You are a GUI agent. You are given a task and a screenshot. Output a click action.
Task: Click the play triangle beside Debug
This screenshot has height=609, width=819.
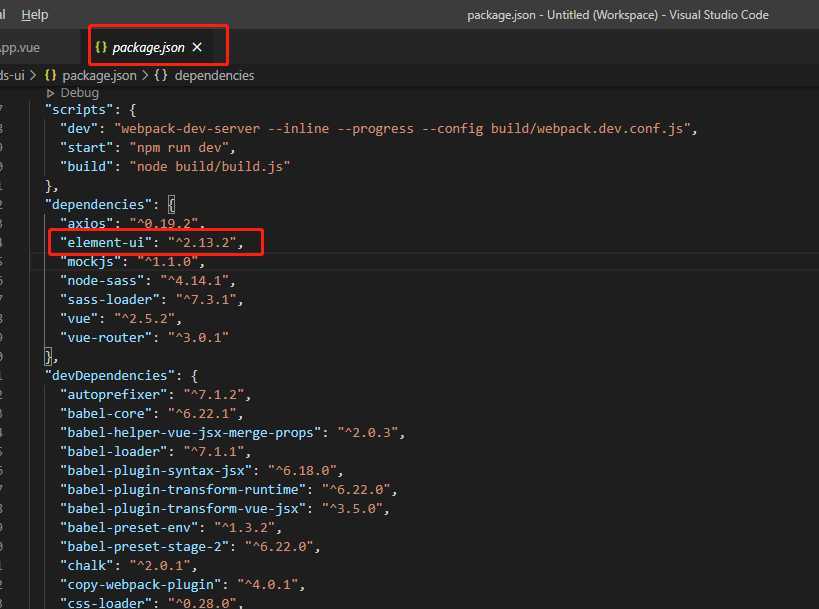[50, 93]
